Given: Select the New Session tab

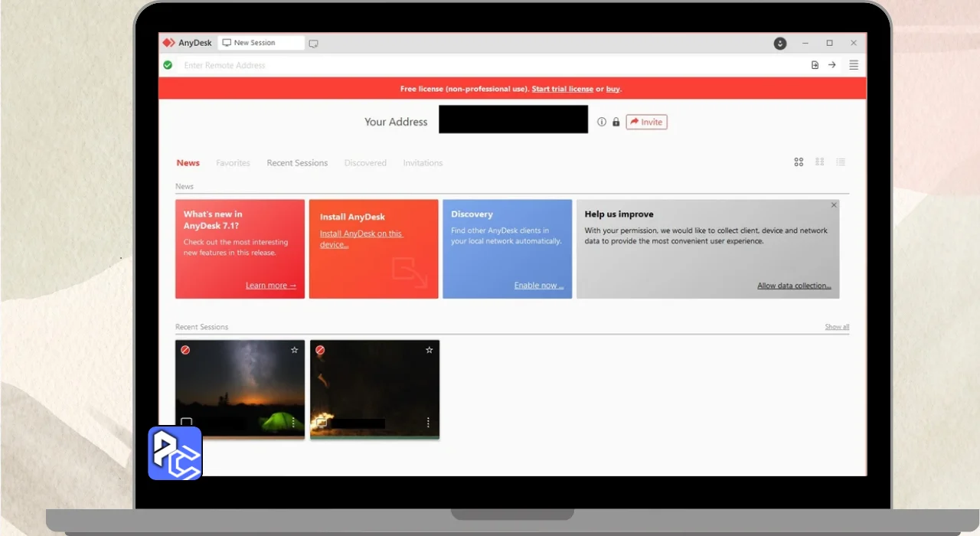Looking at the screenshot, I should click(260, 43).
